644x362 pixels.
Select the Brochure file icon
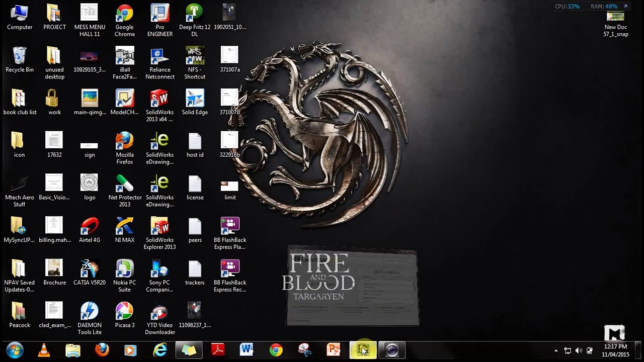pos(54,273)
